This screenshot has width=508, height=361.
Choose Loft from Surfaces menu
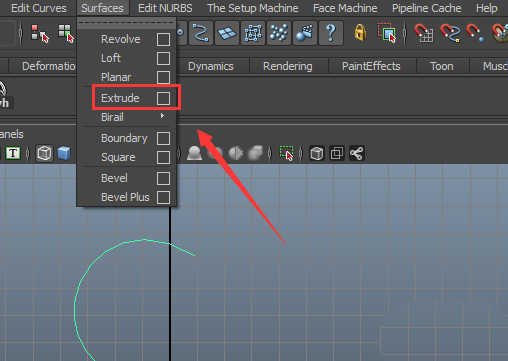tap(111, 58)
